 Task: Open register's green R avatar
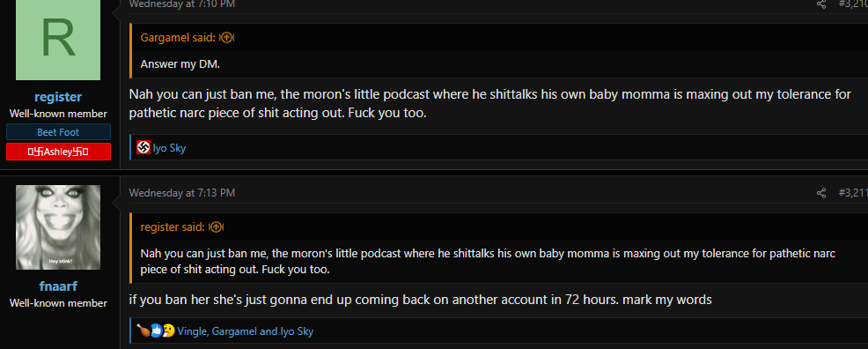click(x=58, y=38)
